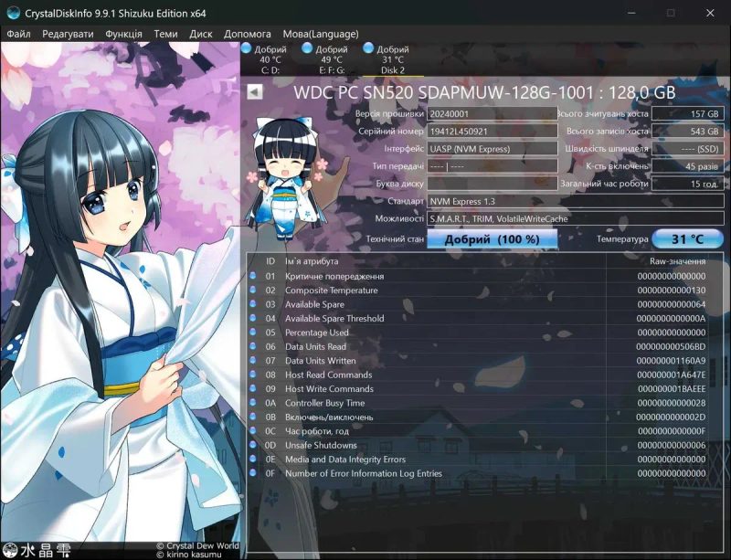This screenshot has width=731, height=560.
Task: Click the ID column header
Action: pos(270,261)
